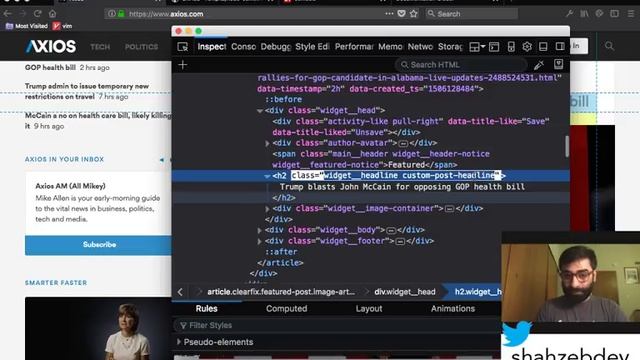
Task: Open the Animations sidebar tab
Action: [453, 309]
